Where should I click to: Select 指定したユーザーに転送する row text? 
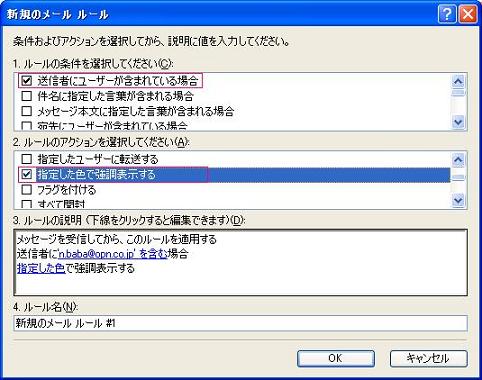coord(97,159)
